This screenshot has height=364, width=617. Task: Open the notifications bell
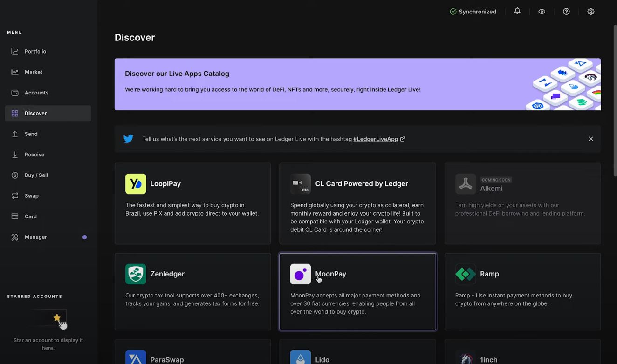click(517, 11)
